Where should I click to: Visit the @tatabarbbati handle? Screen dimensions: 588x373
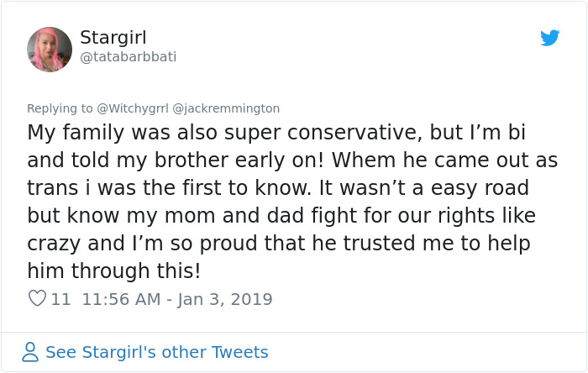pyautogui.click(x=128, y=56)
